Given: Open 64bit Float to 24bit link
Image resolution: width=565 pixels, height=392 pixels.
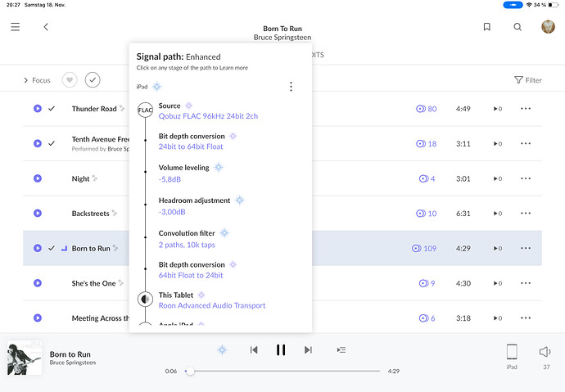Looking at the screenshot, I should (191, 275).
